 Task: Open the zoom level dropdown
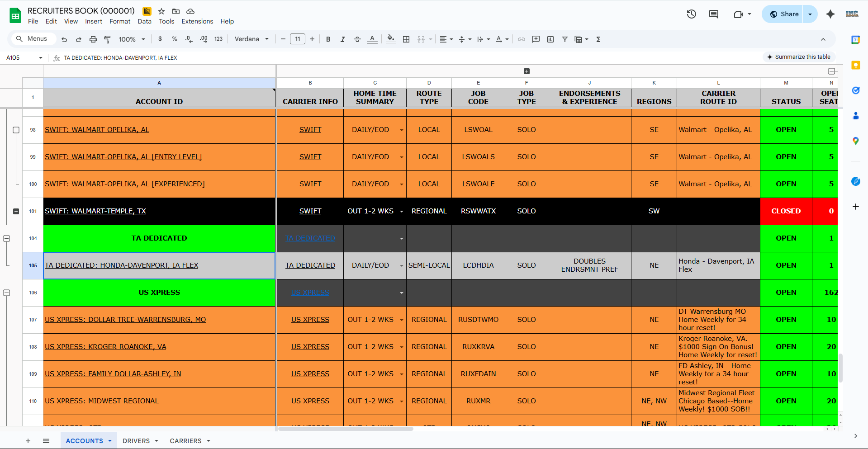pyautogui.click(x=132, y=39)
